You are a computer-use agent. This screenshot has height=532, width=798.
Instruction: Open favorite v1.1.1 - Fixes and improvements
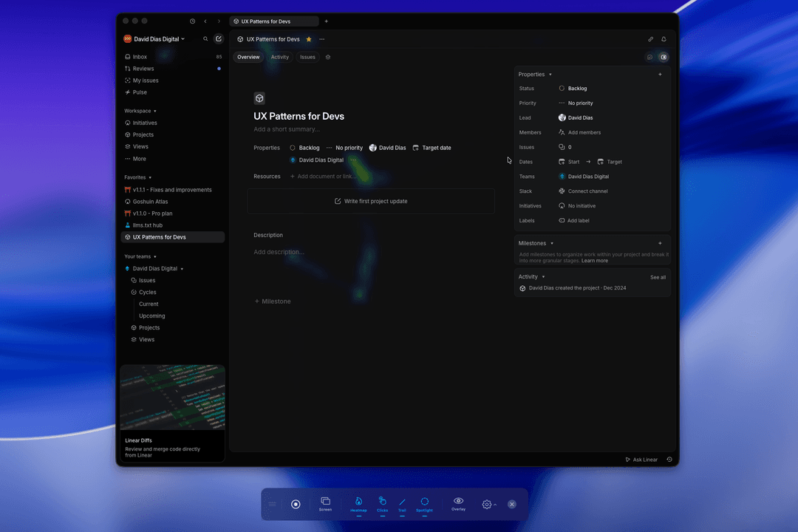[173, 190]
